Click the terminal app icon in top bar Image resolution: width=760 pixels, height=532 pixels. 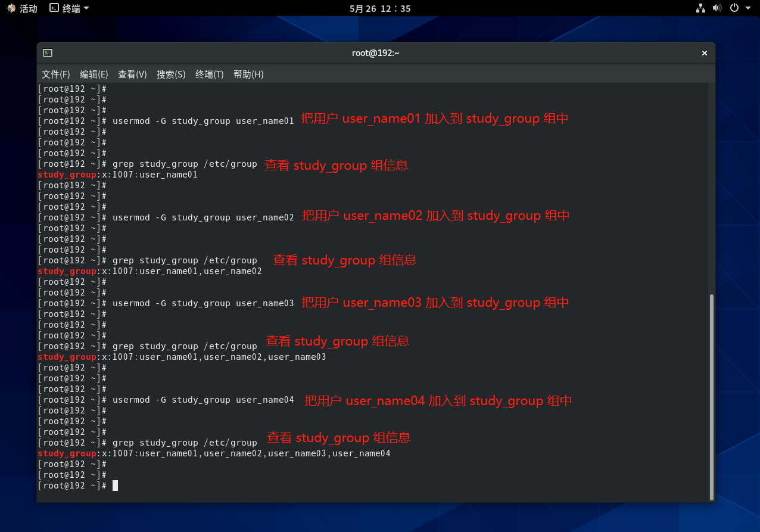(54, 8)
